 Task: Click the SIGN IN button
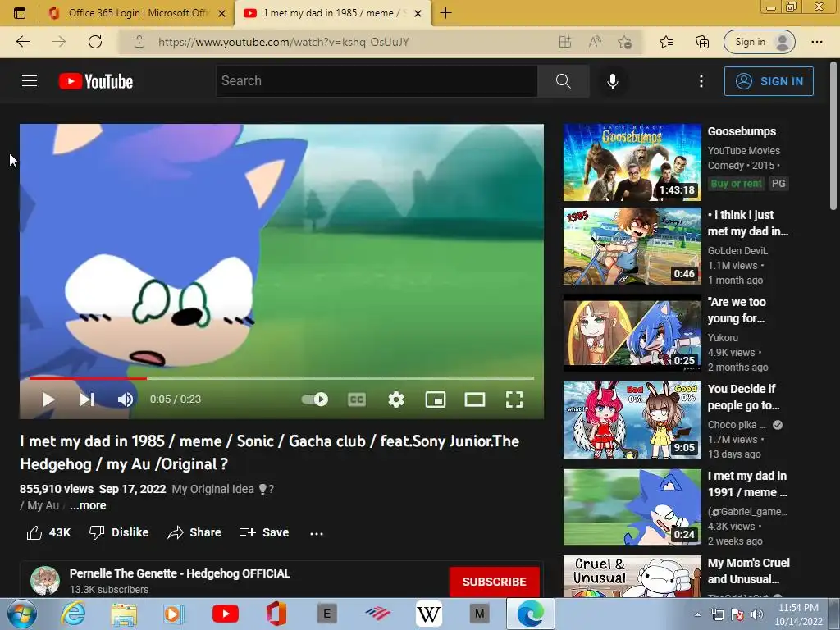pyautogui.click(x=769, y=81)
